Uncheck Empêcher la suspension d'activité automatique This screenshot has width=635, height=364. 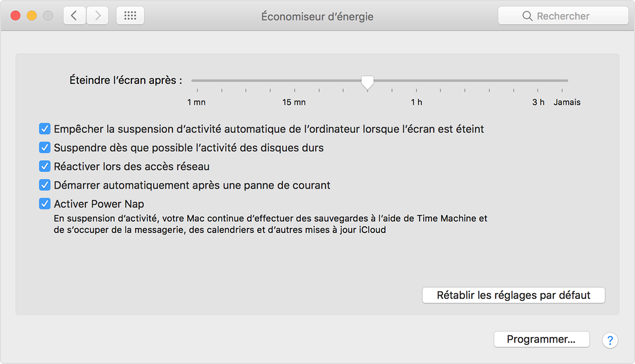(x=45, y=129)
